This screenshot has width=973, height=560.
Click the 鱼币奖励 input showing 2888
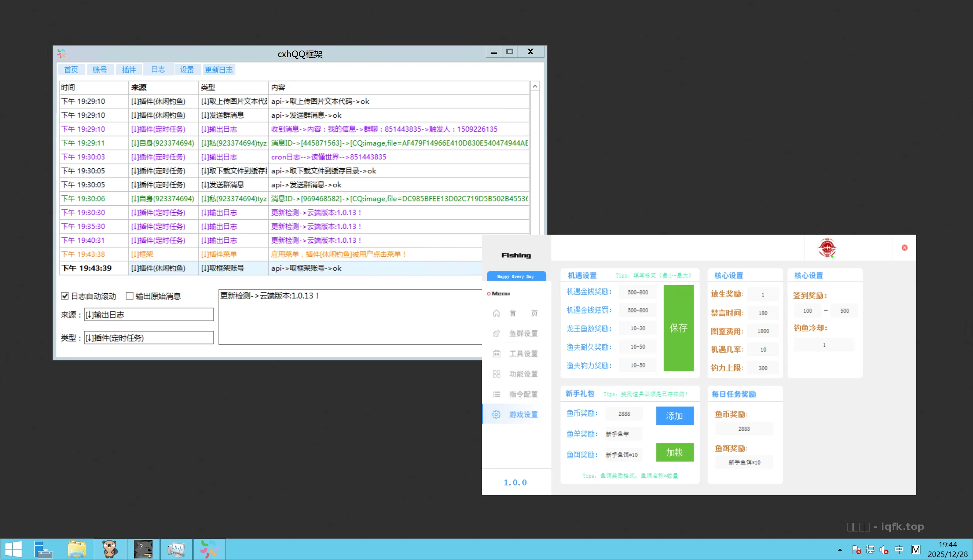pyautogui.click(x=624, y=413)
